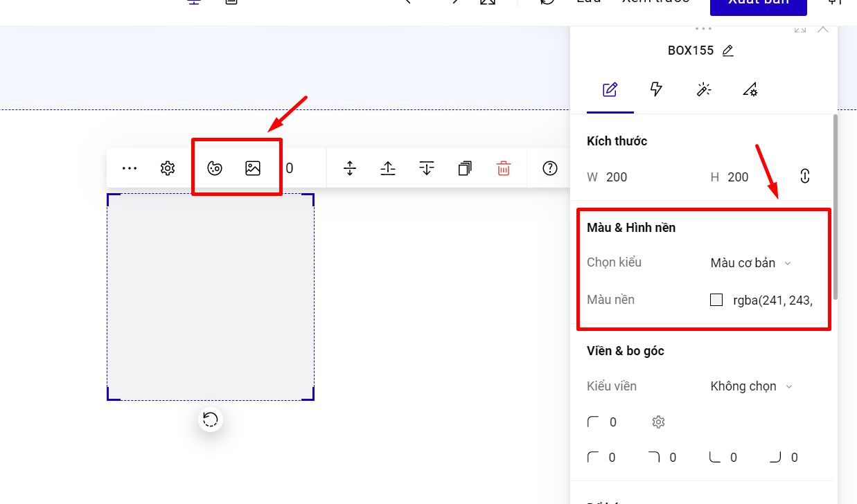Click the send to back icon
This screenshot has height=504, width=857.
(x=427, y=168)
